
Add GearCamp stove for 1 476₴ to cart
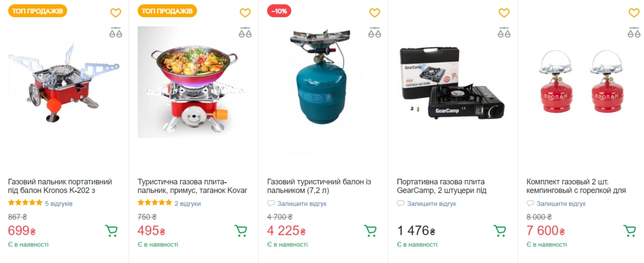500,231
